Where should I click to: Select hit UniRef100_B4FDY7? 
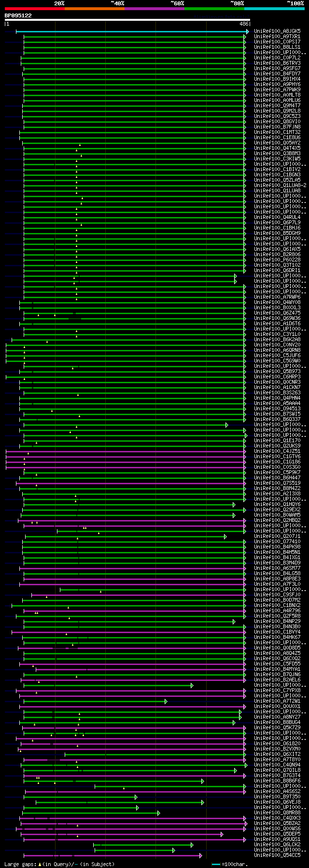(277, 74)
